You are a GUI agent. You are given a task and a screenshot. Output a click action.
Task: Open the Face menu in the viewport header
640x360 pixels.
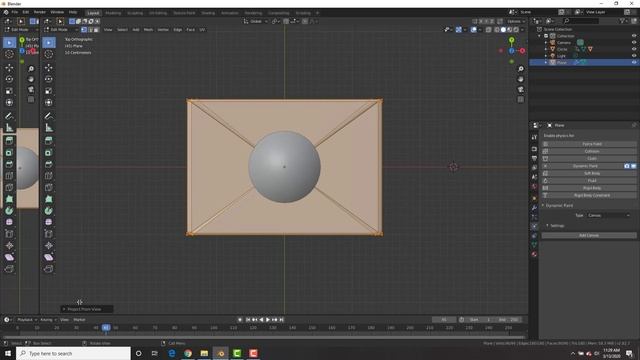(191, 30)
